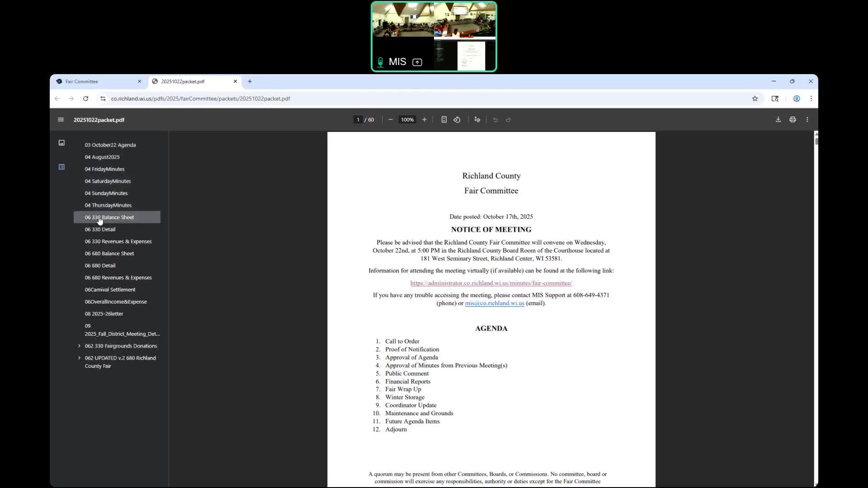Expand 062 330 Fairgrounds Donations outline
Screen dimensions: 868x488
click(x=80, y=346)
